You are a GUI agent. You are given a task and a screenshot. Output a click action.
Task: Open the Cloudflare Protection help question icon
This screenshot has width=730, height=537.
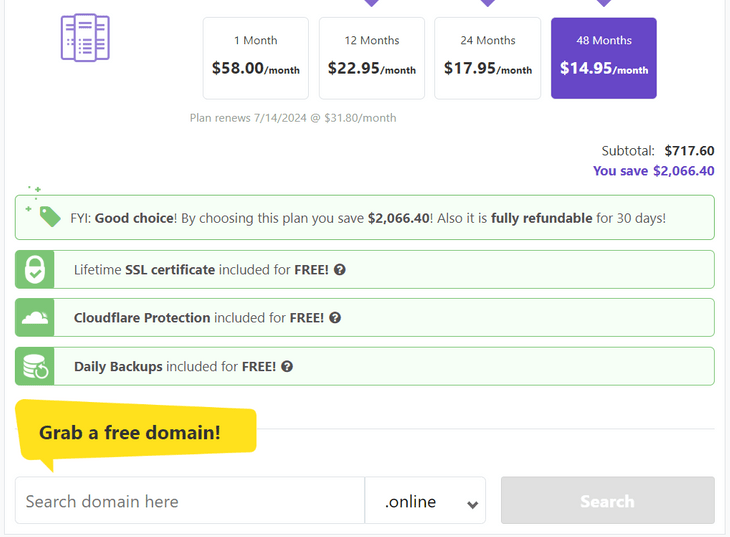[x=335, y=318]
